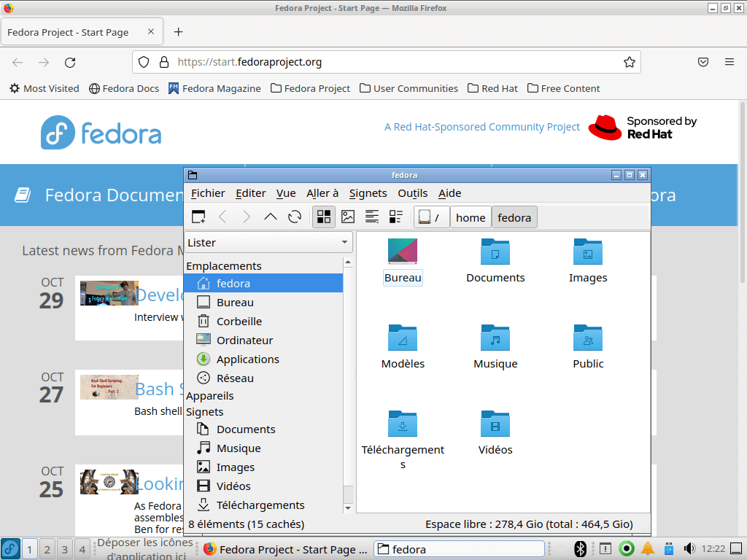Image resolution: width=747 pixels, height=560 pixels.
Task: Switch to detailed list view mode
Action: tap(371, 217)
